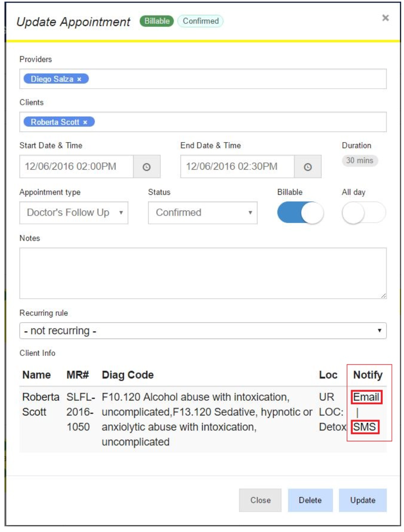Remove Diego Salza provider tag
Image resolution: width=404 pixels, height=532 pixels.
[79, 79]
